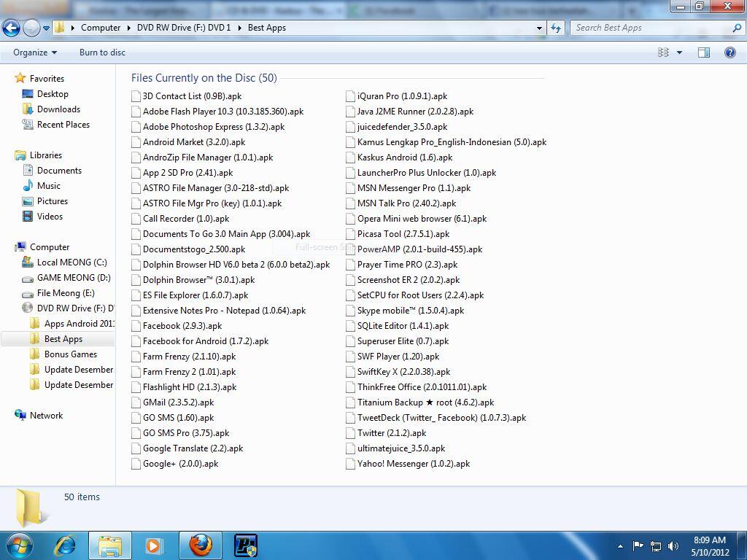Open the recent pages history dropdown
The width and height of the screenshot is (747, 560).
point(46,28)
